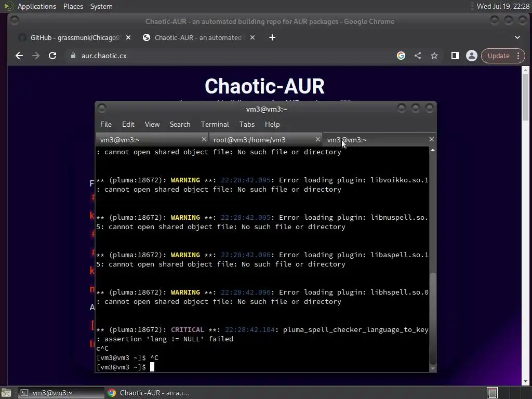Open terminal Help menu
The width and height of the screenshot is (532, 399).
[272, 124]
